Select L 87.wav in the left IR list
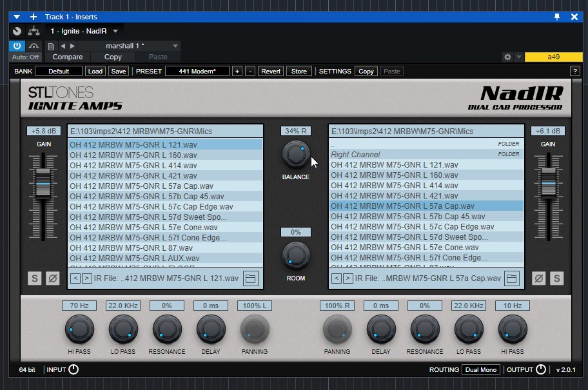Image resolution: width=588 pixels, height=390 pixels. (165, 248)
